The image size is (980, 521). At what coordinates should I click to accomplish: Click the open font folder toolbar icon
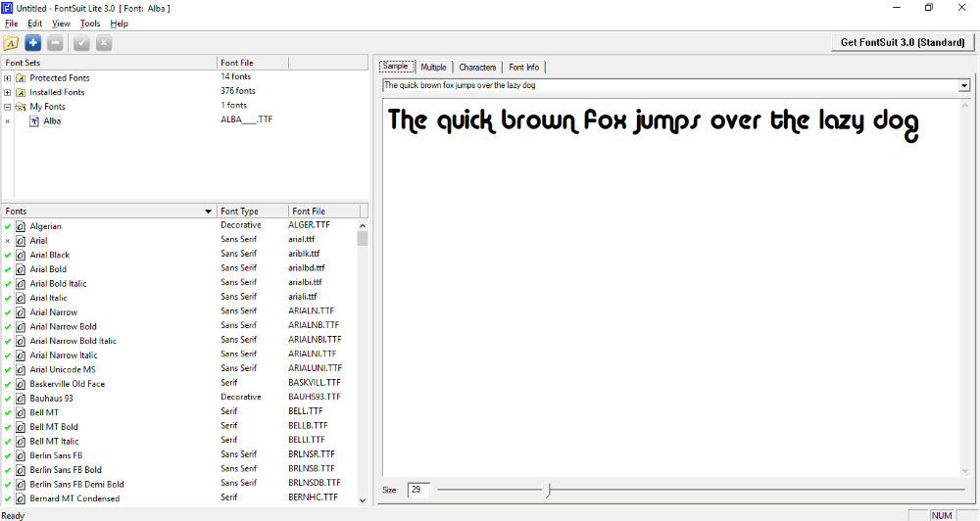[x=11, y=43]
